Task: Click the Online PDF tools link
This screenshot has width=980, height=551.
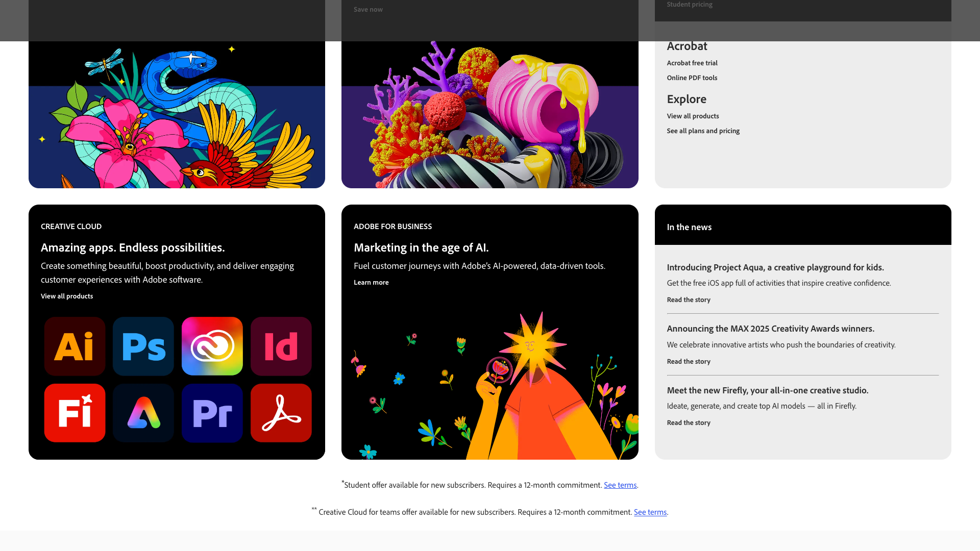Action: click(692, 78)
